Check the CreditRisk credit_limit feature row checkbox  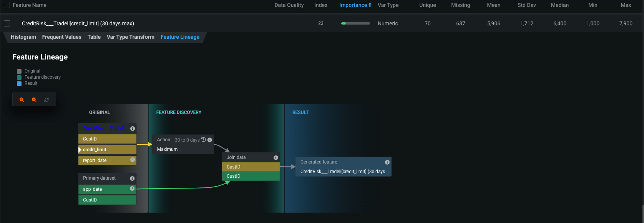click(x=7, y=23)
